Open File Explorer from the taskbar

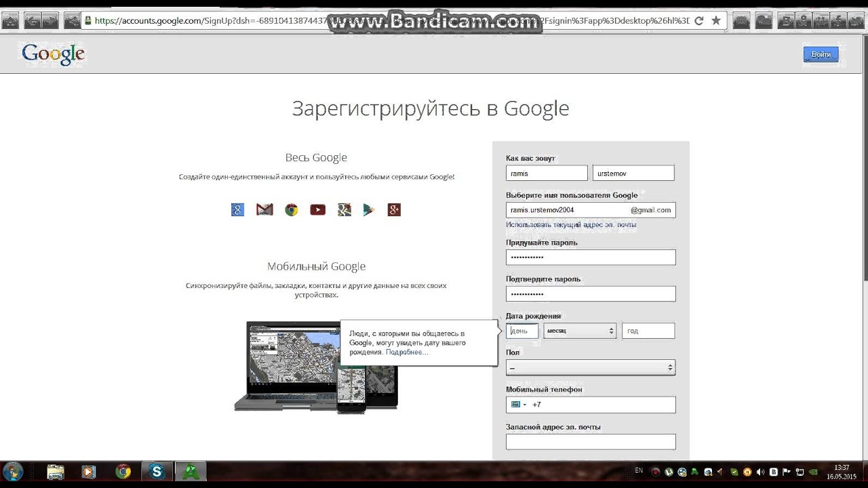pyautogui.click(x=56, y=472)
